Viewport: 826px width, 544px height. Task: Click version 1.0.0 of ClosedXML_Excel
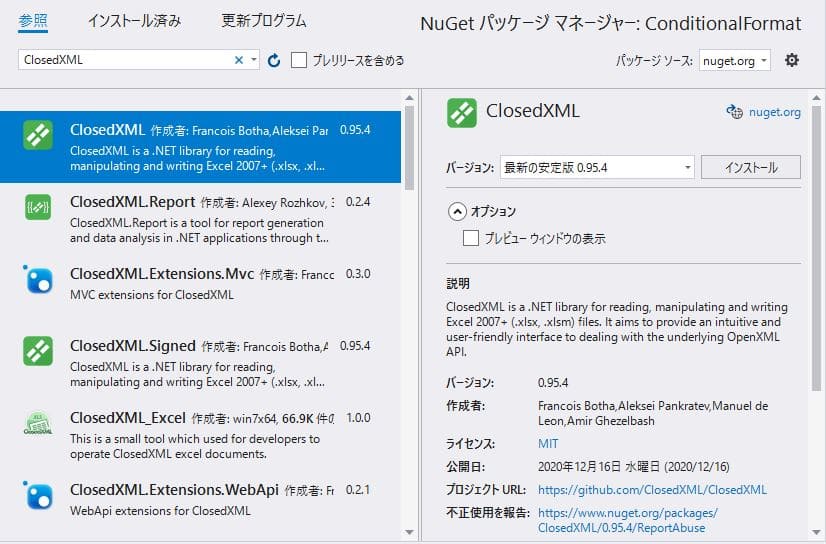tap(358, 418)
